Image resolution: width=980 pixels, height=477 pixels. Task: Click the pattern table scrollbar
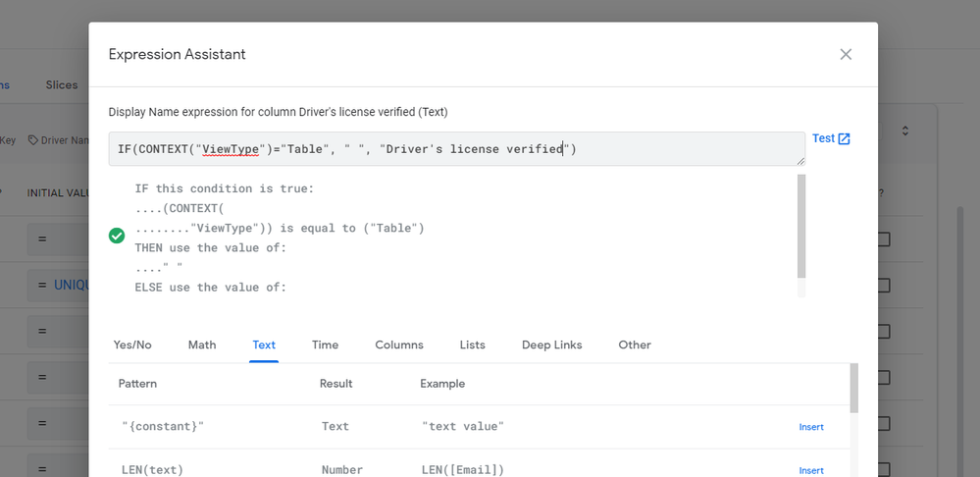[x=853, y=389]
